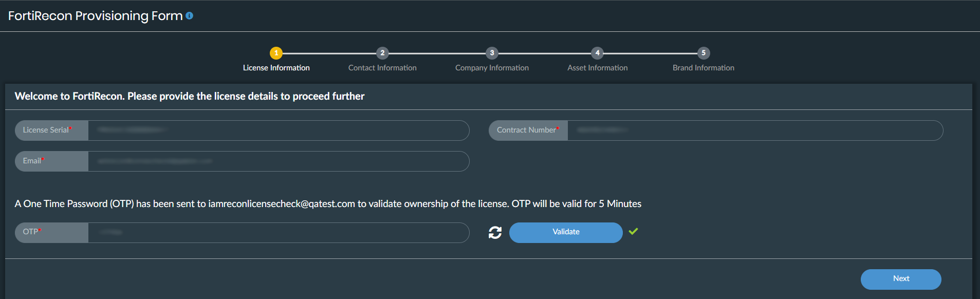Focus the License Serial input field

pos(278,130)
